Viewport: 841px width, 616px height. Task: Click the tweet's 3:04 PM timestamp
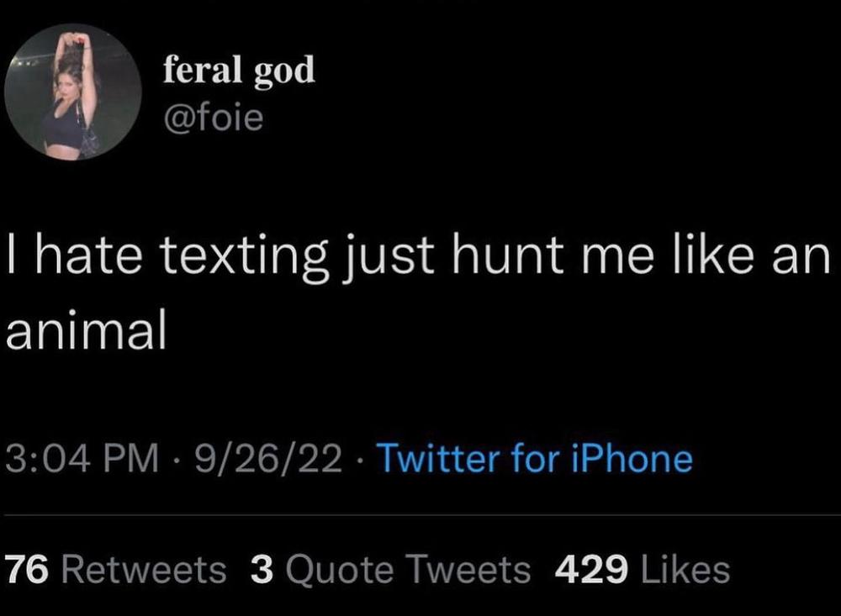[82, 459]
